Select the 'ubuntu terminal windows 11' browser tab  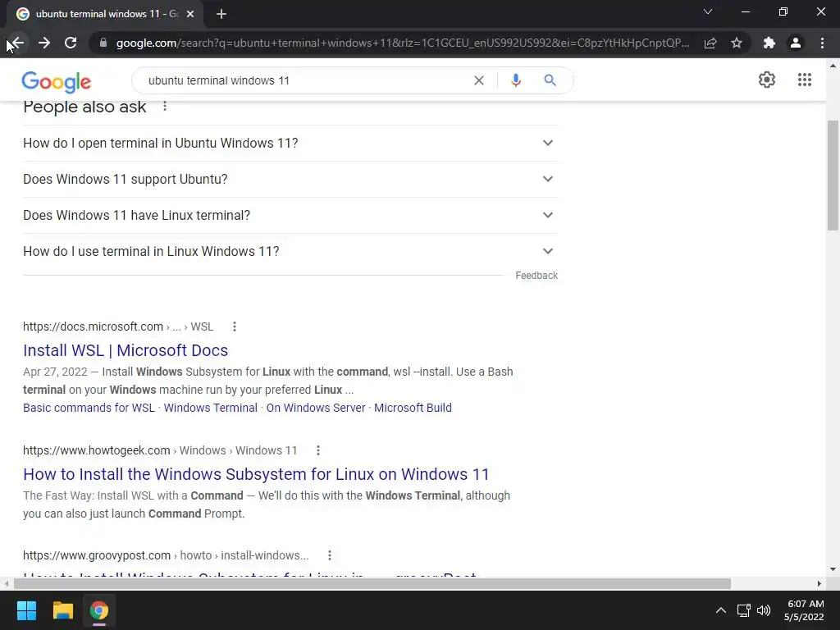105,14
